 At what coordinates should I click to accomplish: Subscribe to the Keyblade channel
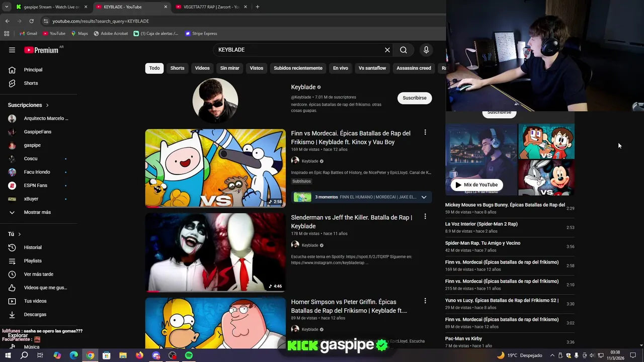pyautogui.click(x=415, y=98)
